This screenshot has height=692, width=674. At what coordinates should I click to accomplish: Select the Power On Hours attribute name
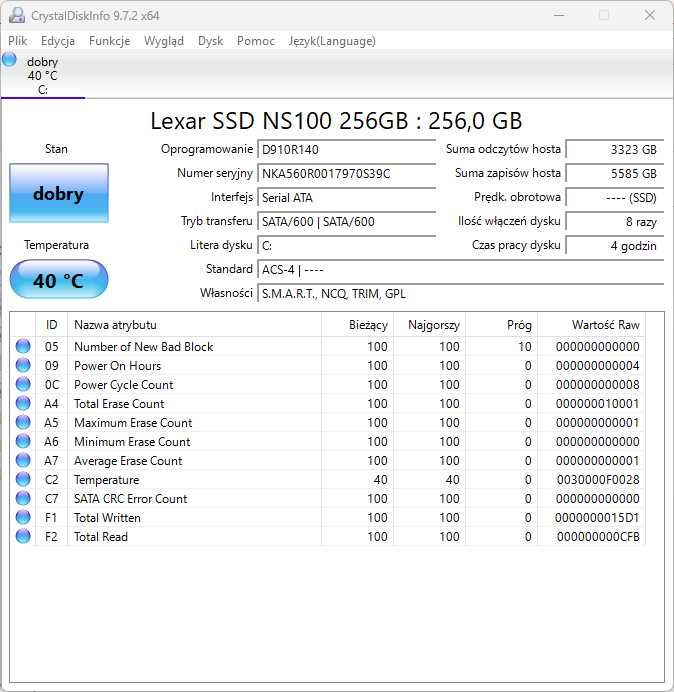click(x=117, y=365)
